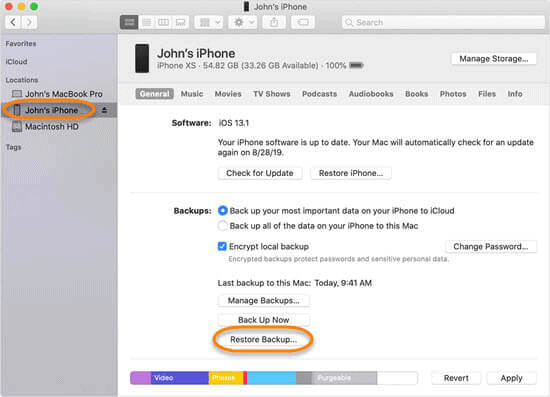Switch to the Movies tab
This screenshot has height=397, width=550.
point(228,94)
